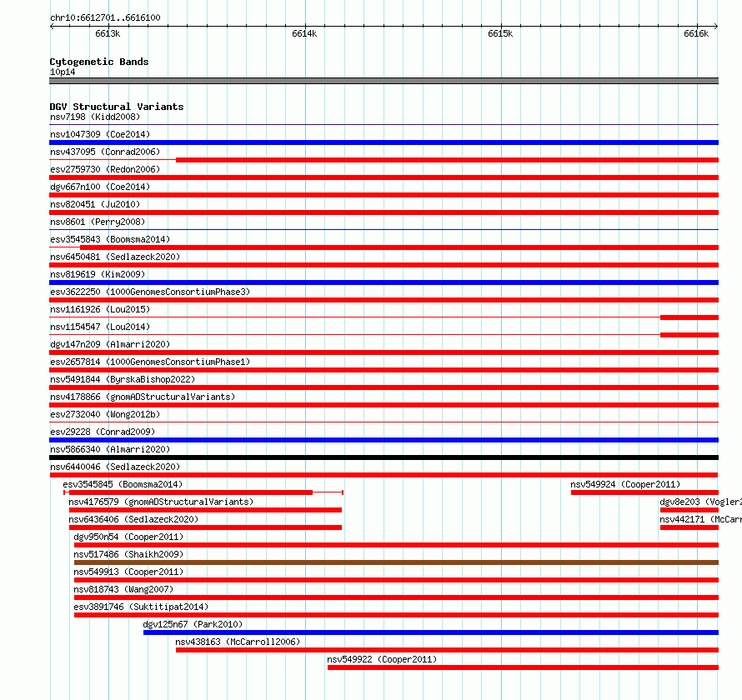The height and width of the screenshot is (700, 742).
Task: Click the nsv1161926 (Lou2015) label
Action: 100,309
